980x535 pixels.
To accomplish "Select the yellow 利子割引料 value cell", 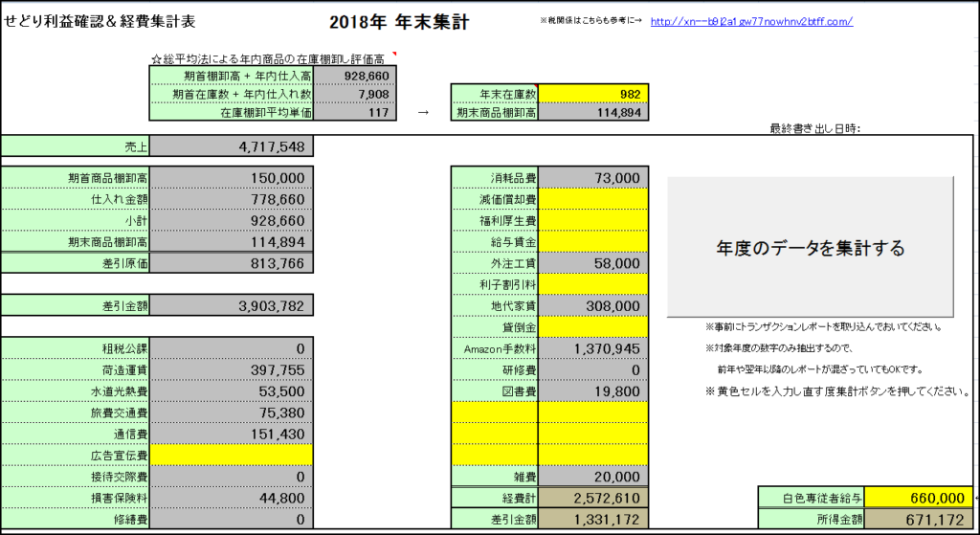I will coord(593,284).
